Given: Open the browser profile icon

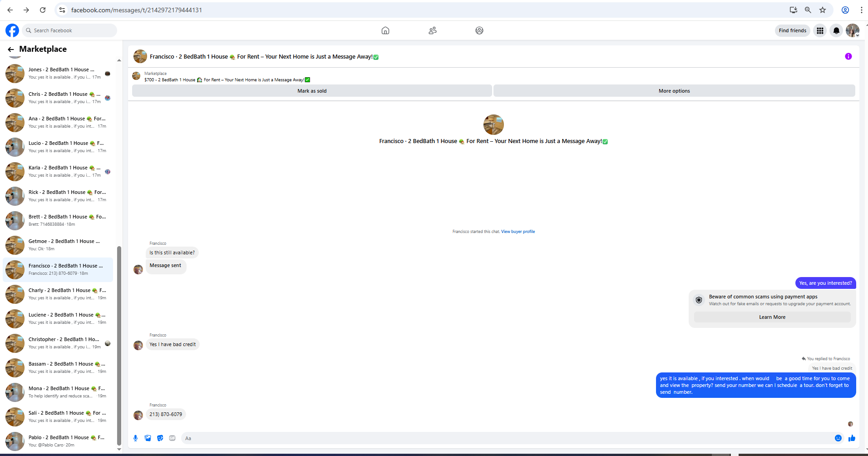Looking at the screenshot, I should [x=845, y=10].
